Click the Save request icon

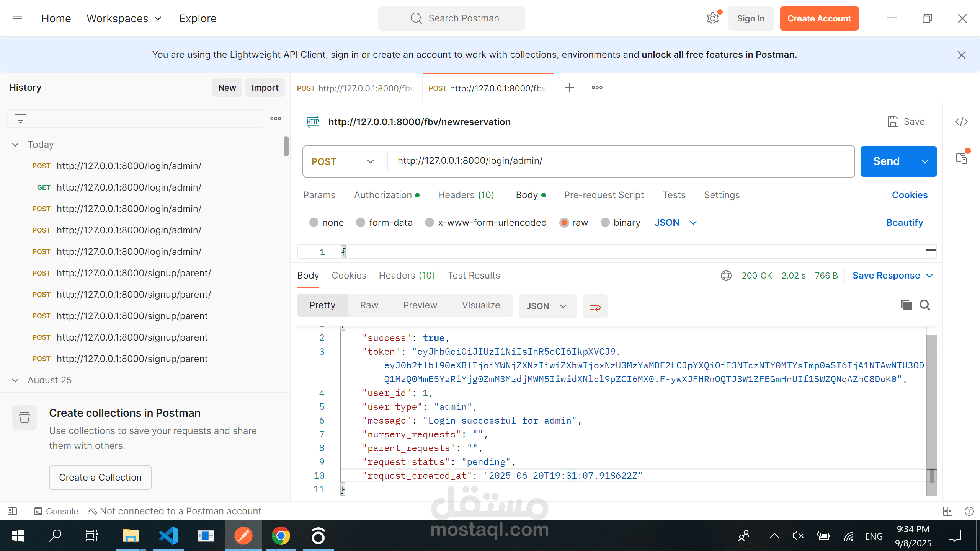[893, 122]
